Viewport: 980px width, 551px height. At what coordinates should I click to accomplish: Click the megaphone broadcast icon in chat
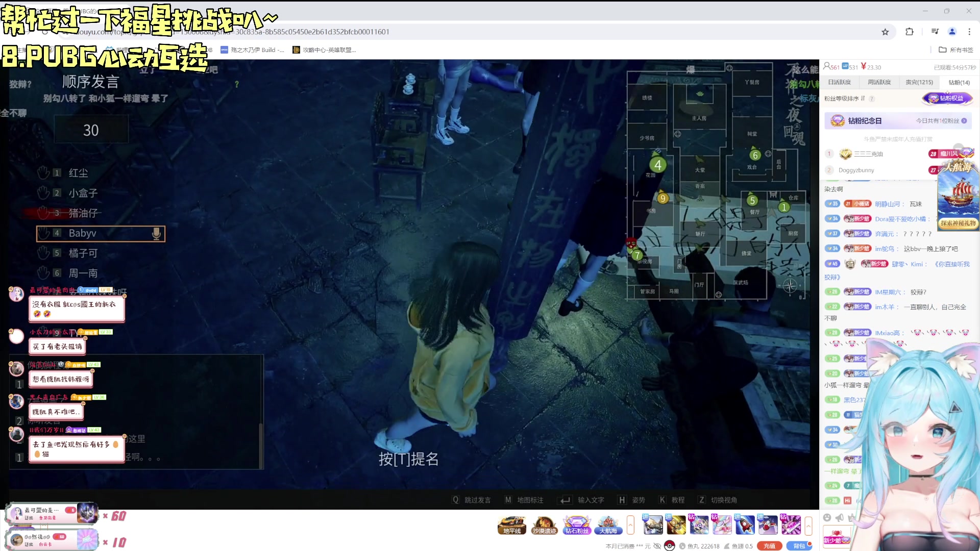point(840,517)
